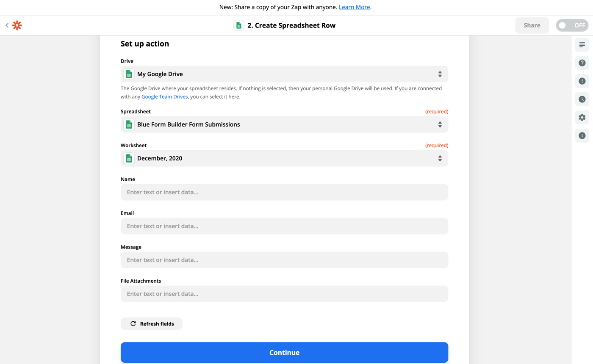Click the Name input field
The image size is (593, 364).
pos(284,192)
